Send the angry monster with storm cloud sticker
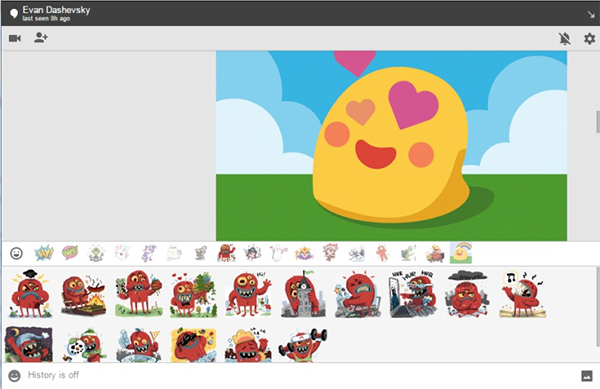This screenshot has height=389, width=600. click(x=30, y=293)
